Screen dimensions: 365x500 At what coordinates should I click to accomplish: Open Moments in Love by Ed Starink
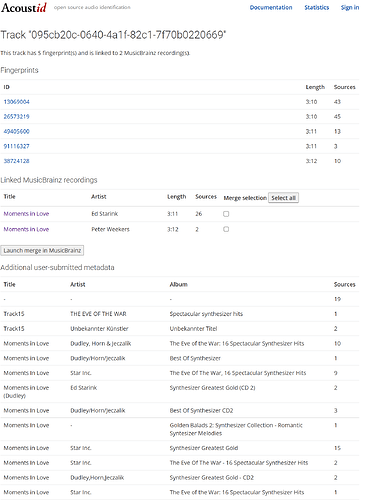point(26,214)
